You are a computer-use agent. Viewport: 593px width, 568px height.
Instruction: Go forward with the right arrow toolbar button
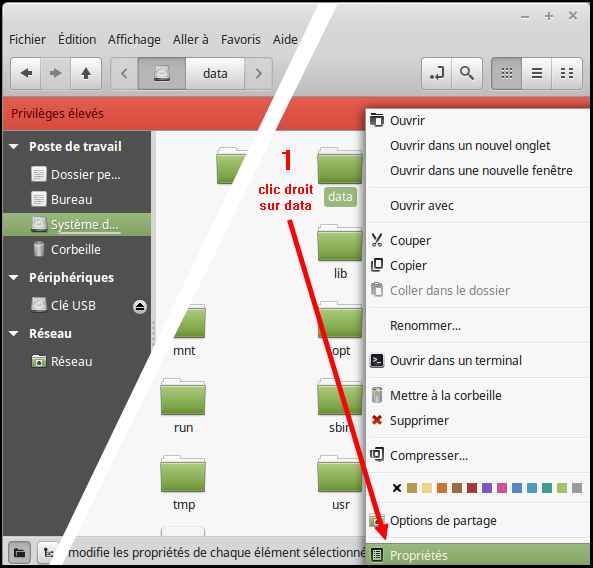pyautogui.click(x=56, y=73)
